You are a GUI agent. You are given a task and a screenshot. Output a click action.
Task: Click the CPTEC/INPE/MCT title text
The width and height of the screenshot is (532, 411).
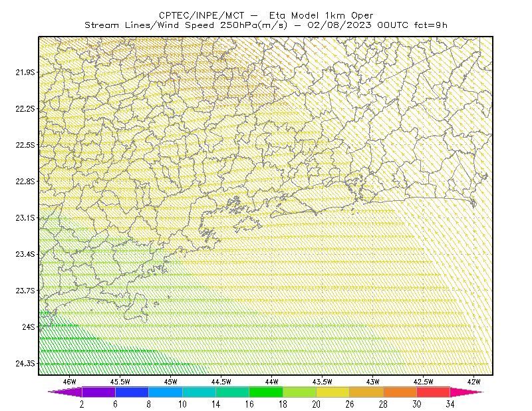201,15
